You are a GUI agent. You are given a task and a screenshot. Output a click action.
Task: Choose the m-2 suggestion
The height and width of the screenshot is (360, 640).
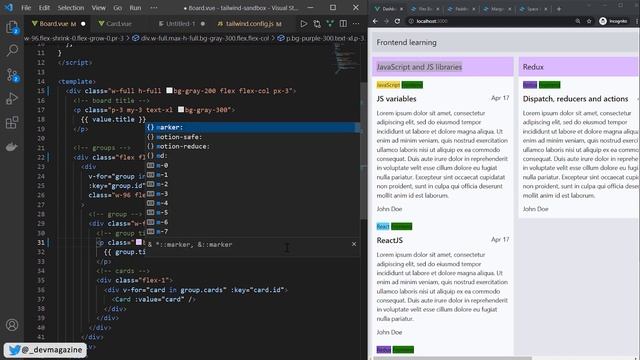click(x=252, y=184)
